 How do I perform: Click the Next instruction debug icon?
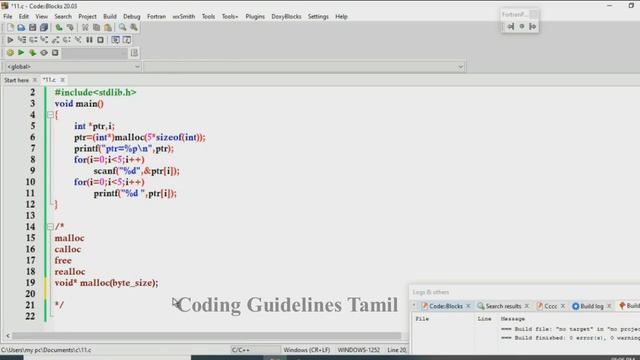coord(67,40)
